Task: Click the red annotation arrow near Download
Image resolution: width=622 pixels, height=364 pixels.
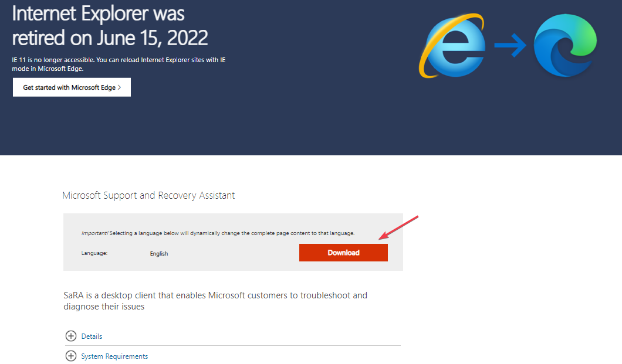Action: pyautogui.click(x=398, y=228)
